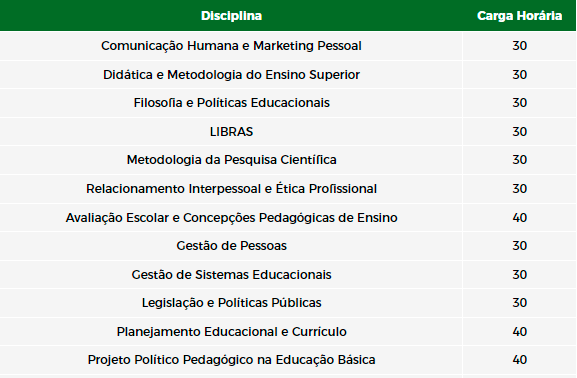
Task: Click the 40 hours value for Planejamento Educacional
Action: (520, 332)
